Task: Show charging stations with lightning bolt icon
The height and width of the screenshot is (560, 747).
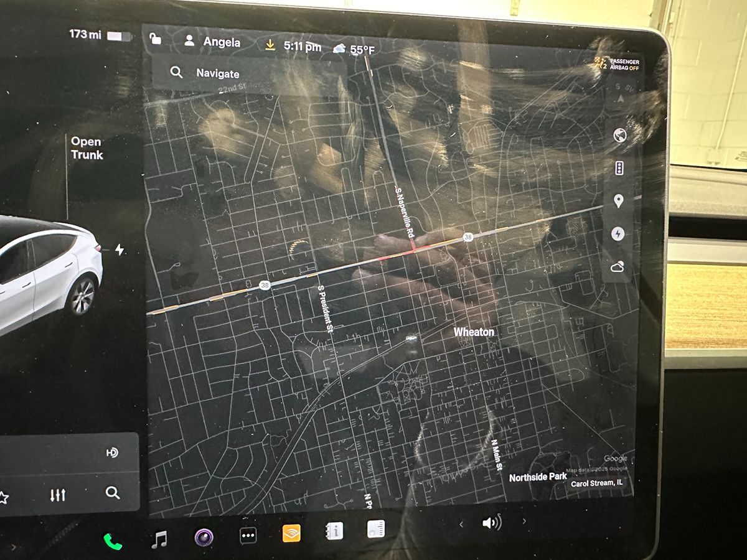Action: click(618, 234)
